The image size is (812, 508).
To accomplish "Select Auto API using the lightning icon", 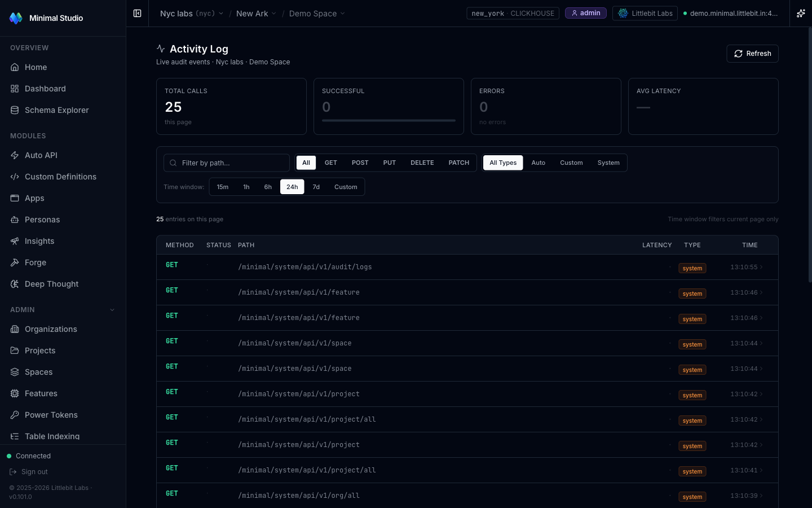I will click(x=15, y=155).
